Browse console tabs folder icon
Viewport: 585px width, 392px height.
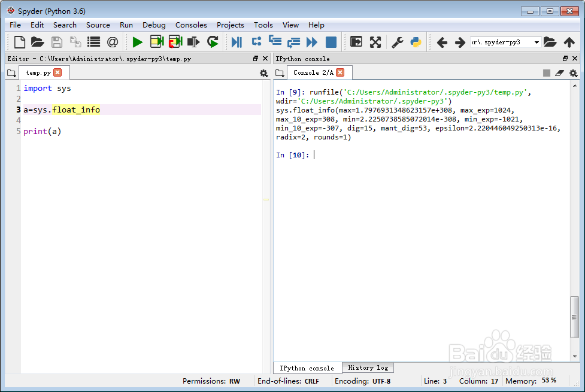click(280, 73)
